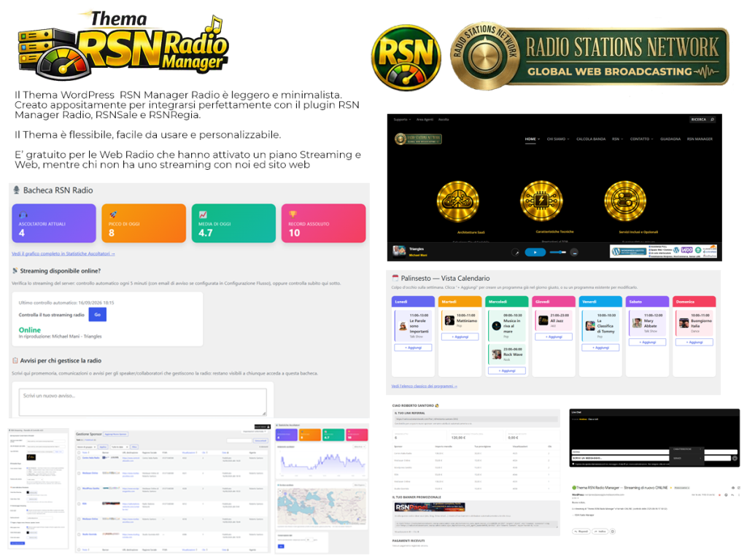Check the WordPress Gestito sponsor row checkbox

pyautogui.click(x=79, y=489)
